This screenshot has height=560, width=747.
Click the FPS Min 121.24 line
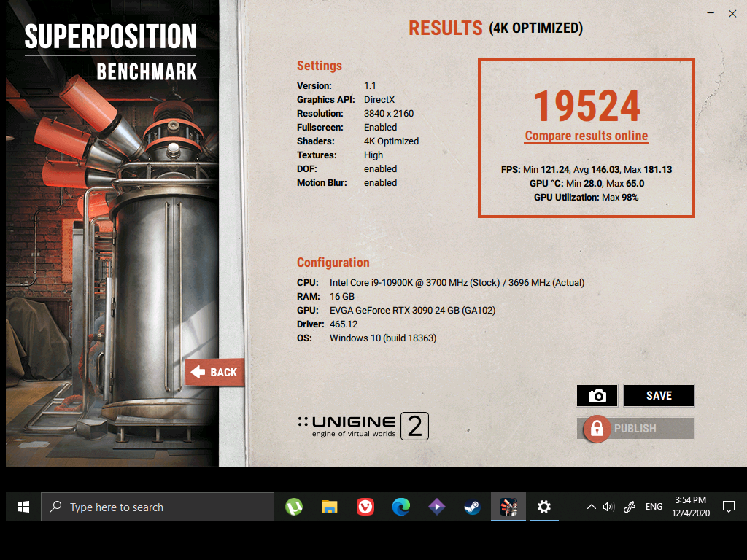pos(587,170)
